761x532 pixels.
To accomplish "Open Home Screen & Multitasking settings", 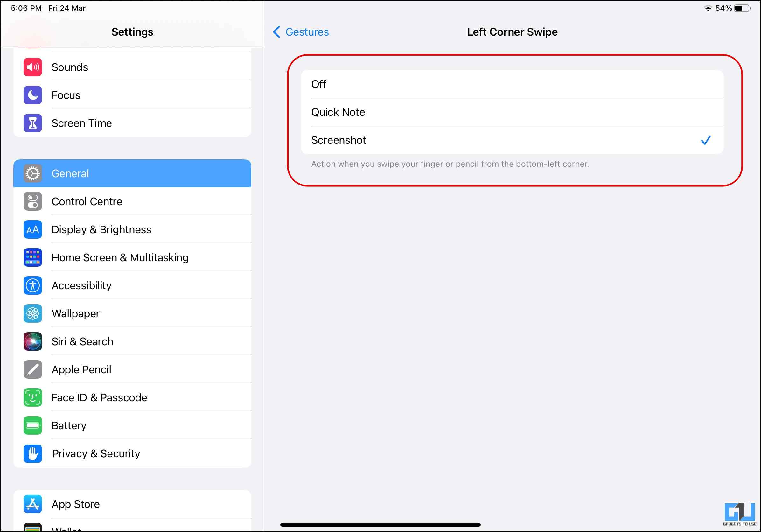I will (132, 257).
